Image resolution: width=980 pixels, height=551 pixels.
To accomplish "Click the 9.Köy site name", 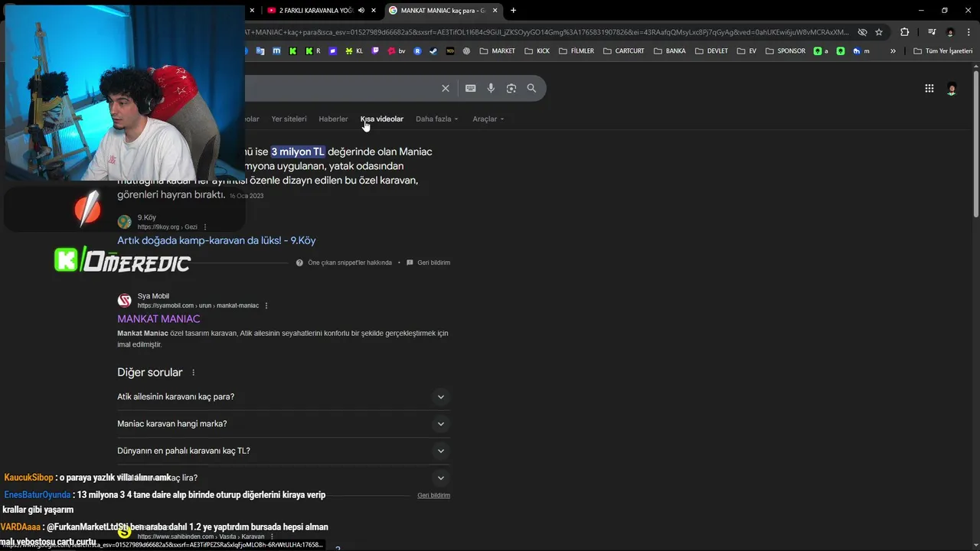I will tap(146, 218).
